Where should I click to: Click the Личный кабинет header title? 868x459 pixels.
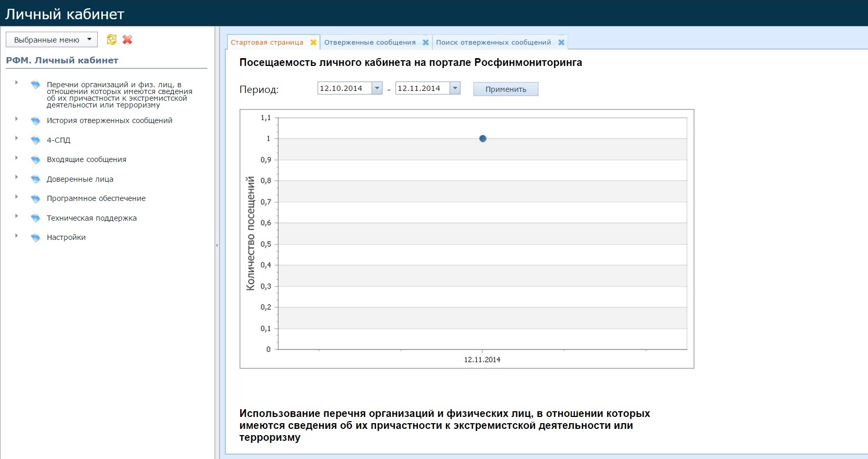pos(65,14)
